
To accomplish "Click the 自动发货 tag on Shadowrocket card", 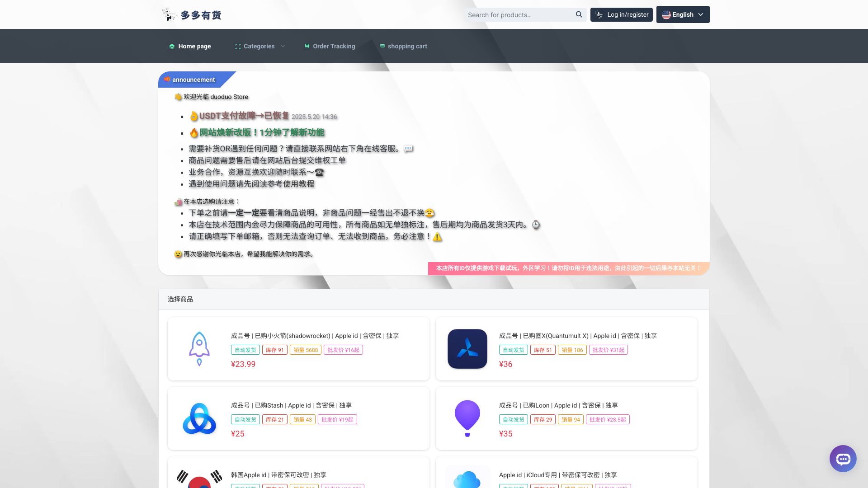I will pyautogui.click(x=245, y=350).
